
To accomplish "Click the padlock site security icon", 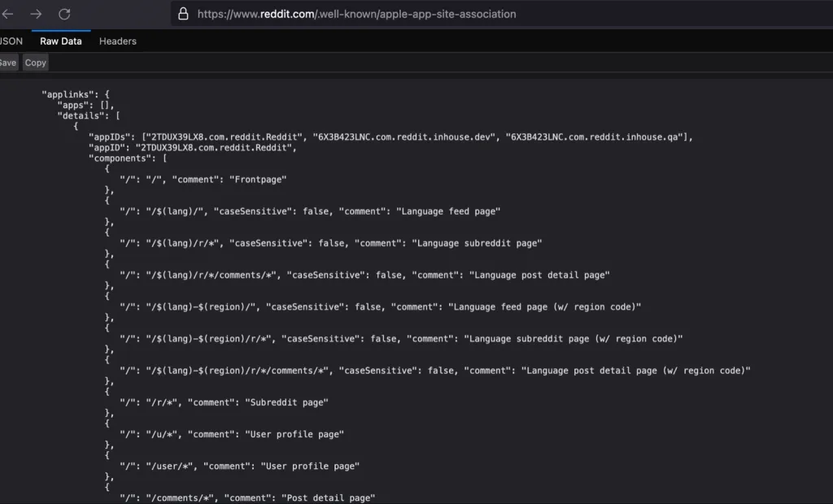I will (x=183, y=14).
